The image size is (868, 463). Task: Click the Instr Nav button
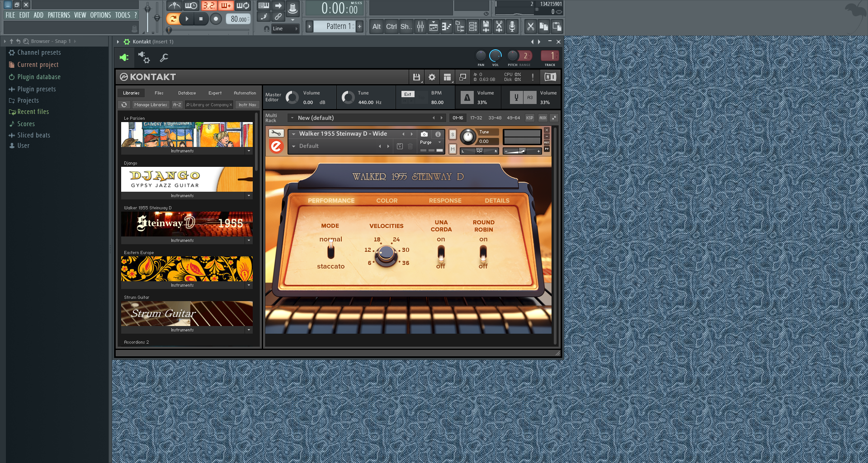[x=247, y=105]
